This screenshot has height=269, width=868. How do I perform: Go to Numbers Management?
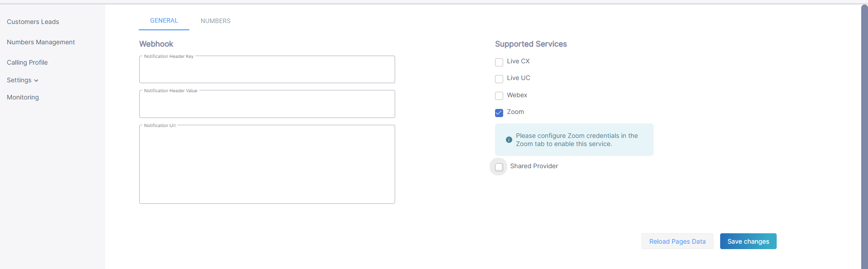pos(41,42)
